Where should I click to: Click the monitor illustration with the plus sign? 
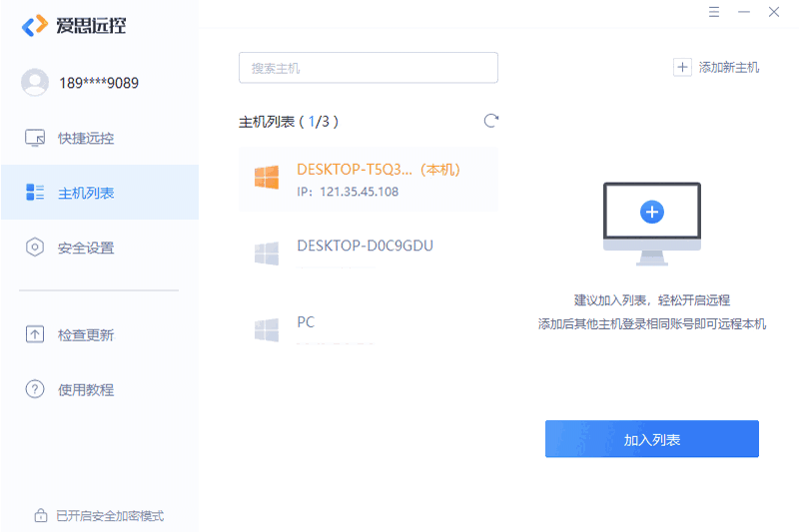pyautogui.click(x=651, y=222)
